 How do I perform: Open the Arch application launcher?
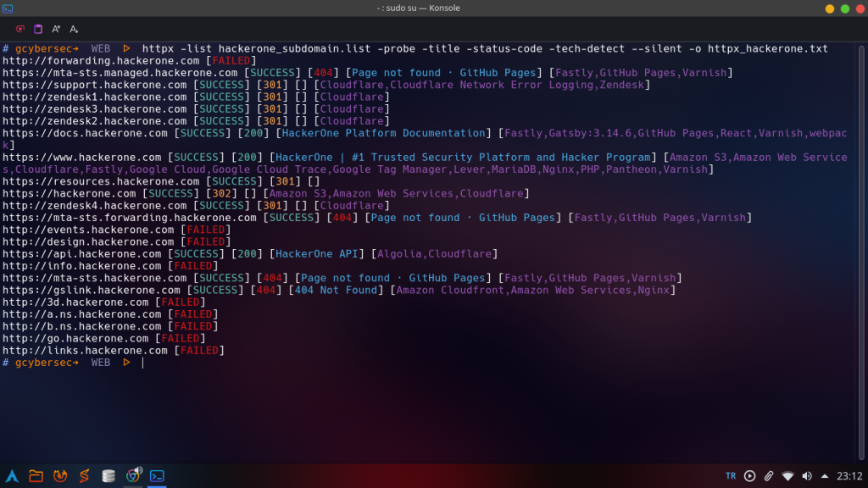coord(12,475)
